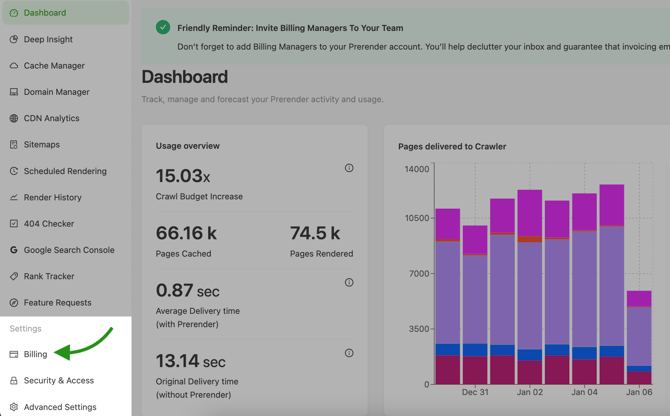
Task: Click the 404 Checker checkbox icon
Action: pos(14,223)
